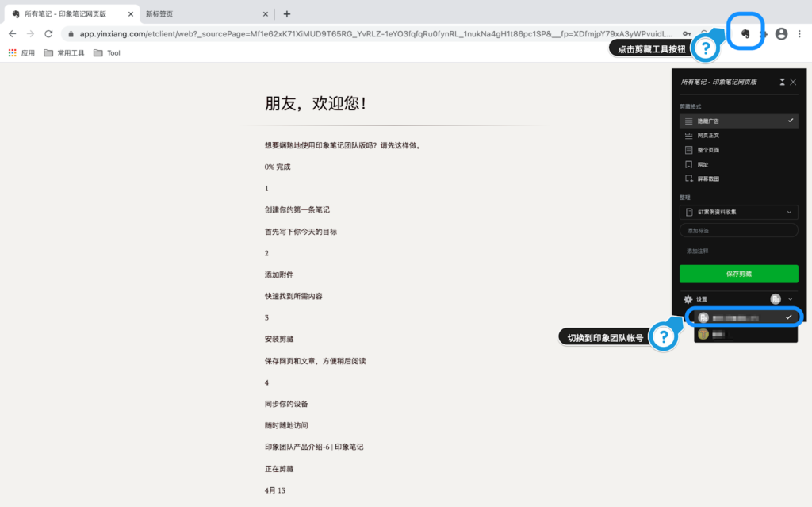Screen dimensions: 812x507
Task: Click the line 创建你的第一条笔记
Action: tap(297, 210)
